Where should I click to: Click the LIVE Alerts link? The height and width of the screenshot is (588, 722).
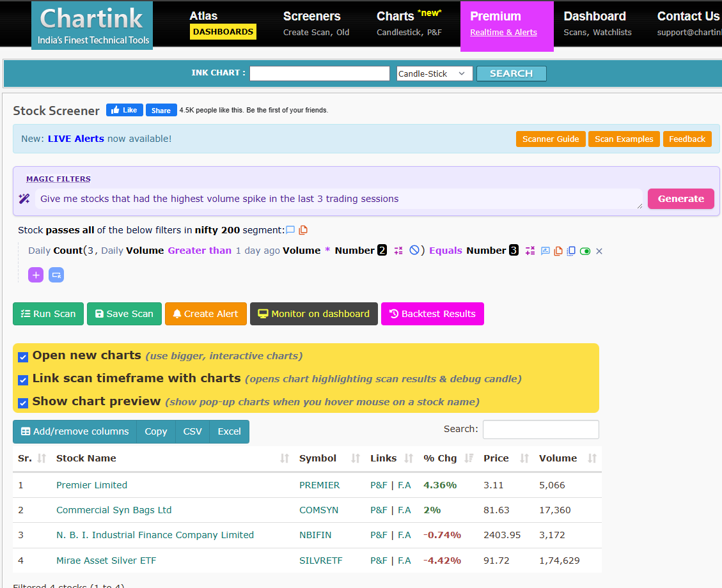pos(75,139)
